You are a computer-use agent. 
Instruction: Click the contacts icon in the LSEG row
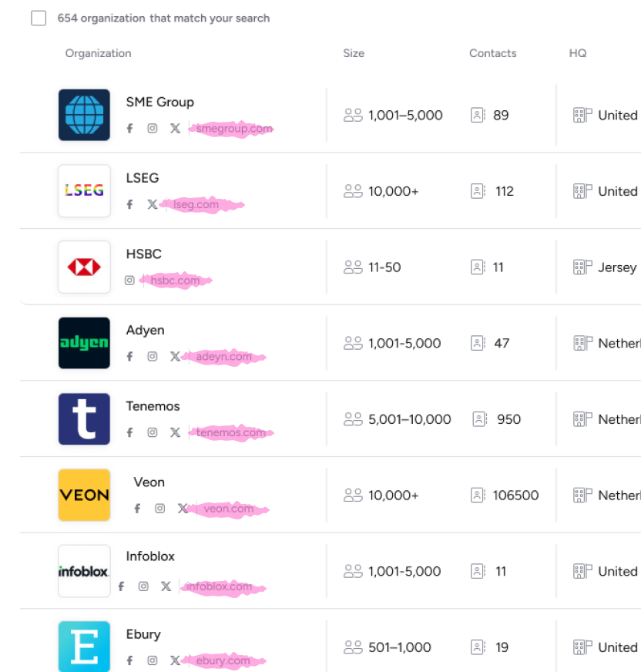[x=478, y=191]
